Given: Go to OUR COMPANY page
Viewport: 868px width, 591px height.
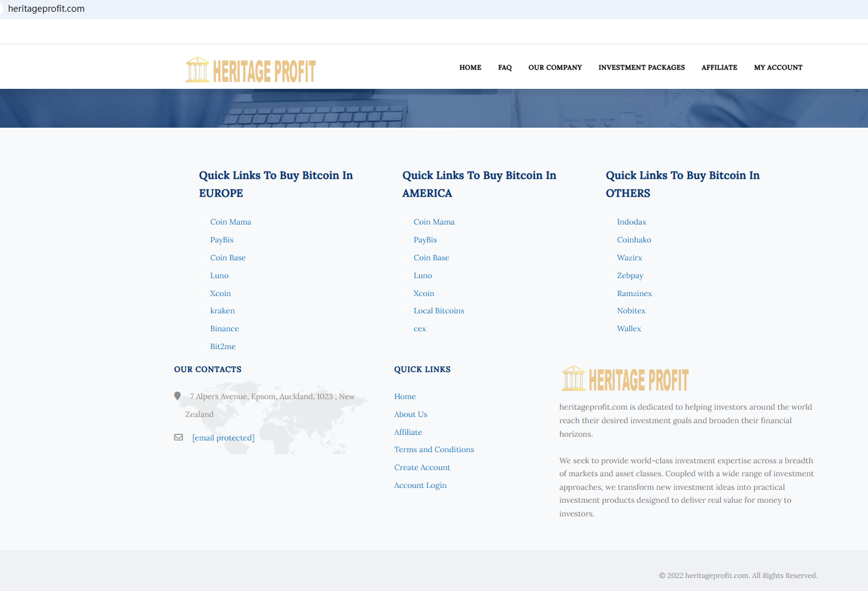Looking at the screenshot, I should tap(554, 67).
